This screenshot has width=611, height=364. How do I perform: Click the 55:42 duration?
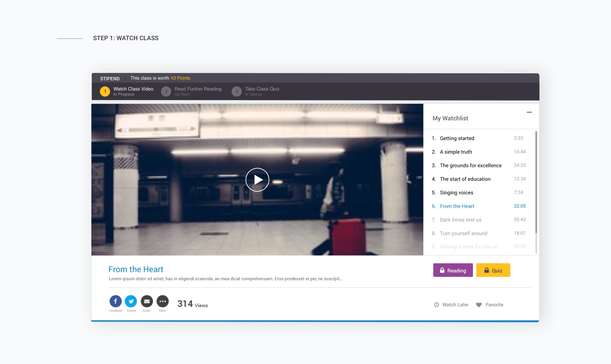click(520, 220)
